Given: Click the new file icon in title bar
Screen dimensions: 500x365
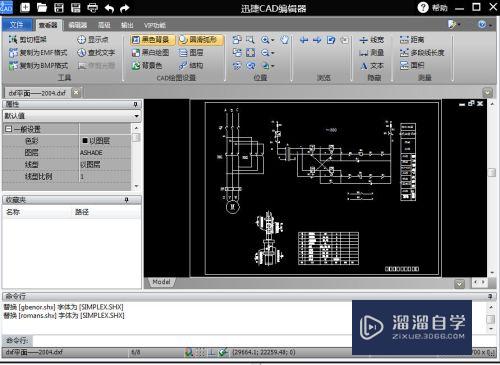Looking at the screenshot, I should pyautogui.click(x=25, y=7).
